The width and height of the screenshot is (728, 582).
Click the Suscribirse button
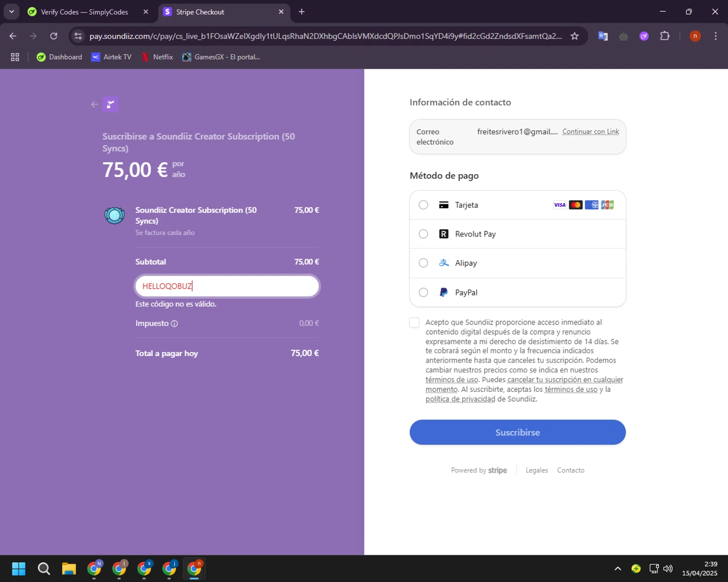[x=517, y=432]
